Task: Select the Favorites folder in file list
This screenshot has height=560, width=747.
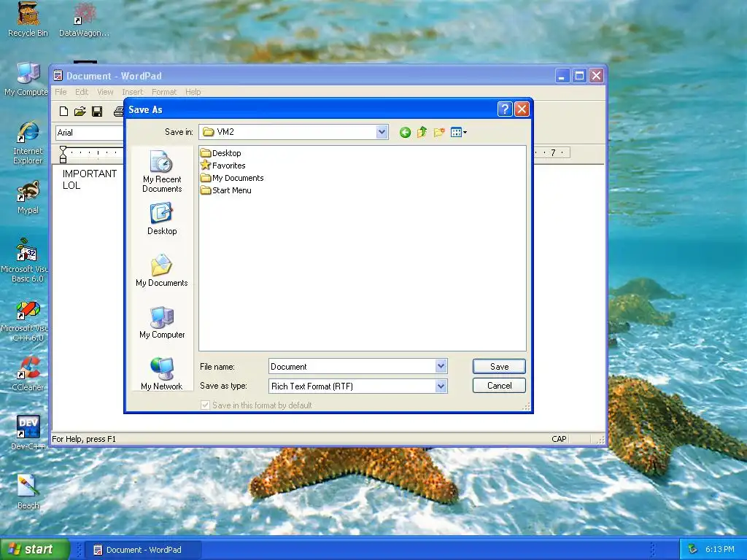Action: pos(223,166)
